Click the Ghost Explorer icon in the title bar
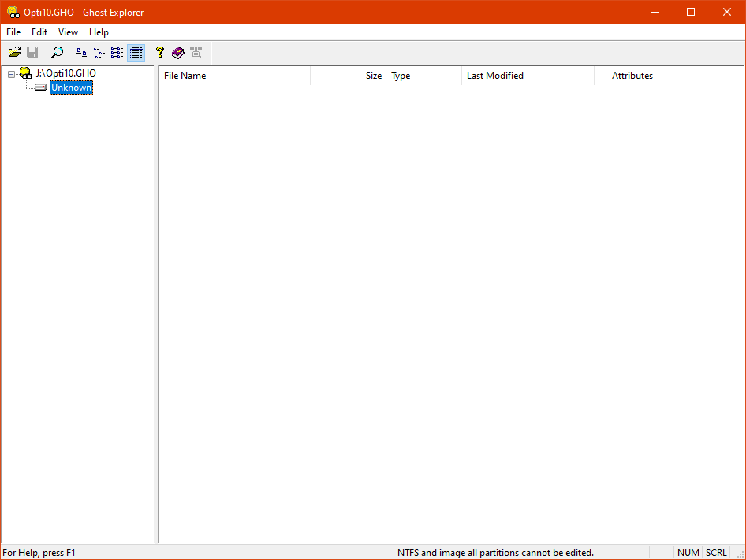Screen dimensions: 746x560 coord(13,12)
